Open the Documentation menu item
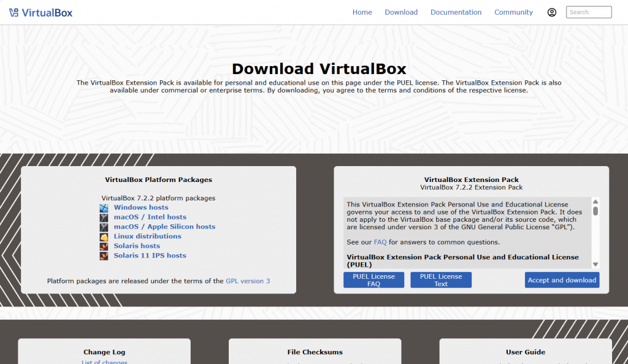 click(456, 12)
